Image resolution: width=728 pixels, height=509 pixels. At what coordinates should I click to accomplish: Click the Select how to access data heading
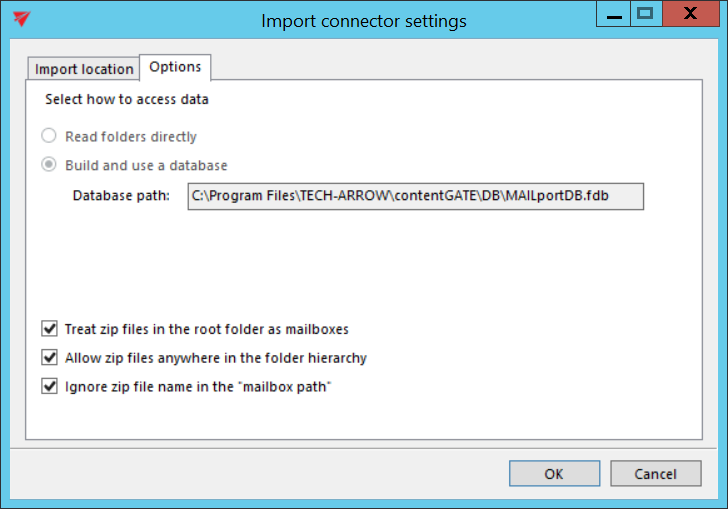pos(127,100)
